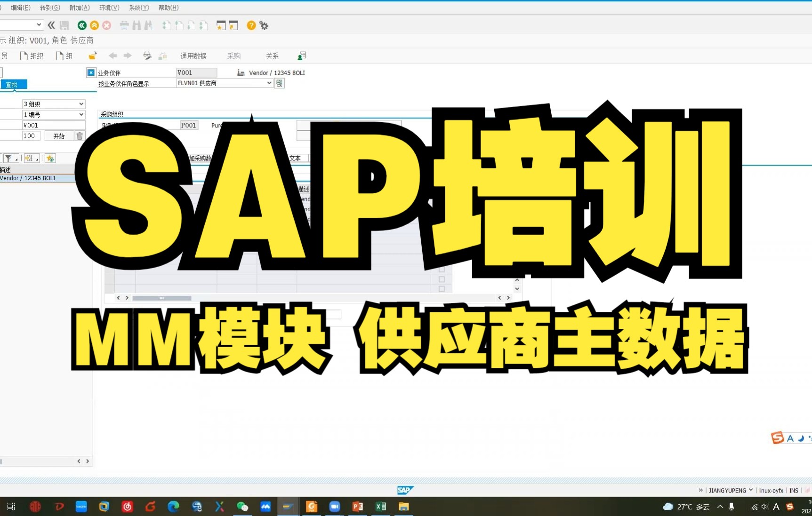This screenshot has width=812, height=516.
Task: Open help via the question mark icon
Action: (251, 25)
